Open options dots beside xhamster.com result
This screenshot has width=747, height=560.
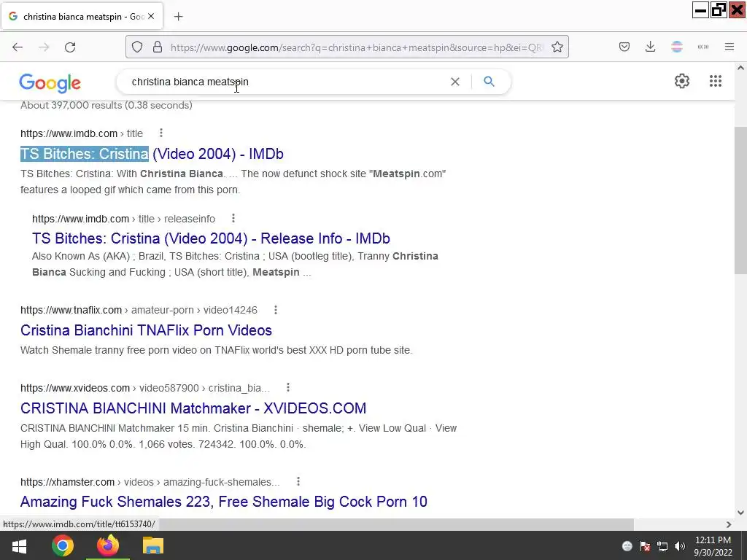click(x=298, y=481)
